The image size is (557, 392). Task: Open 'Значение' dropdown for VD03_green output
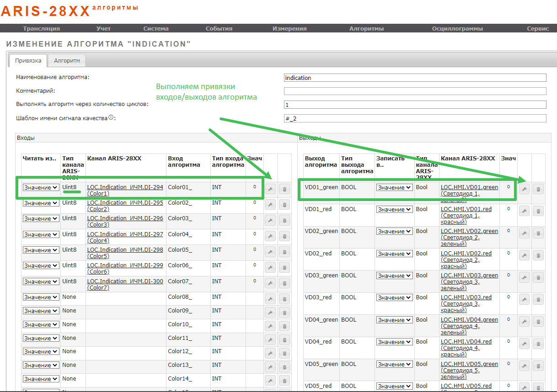[394, 276]
